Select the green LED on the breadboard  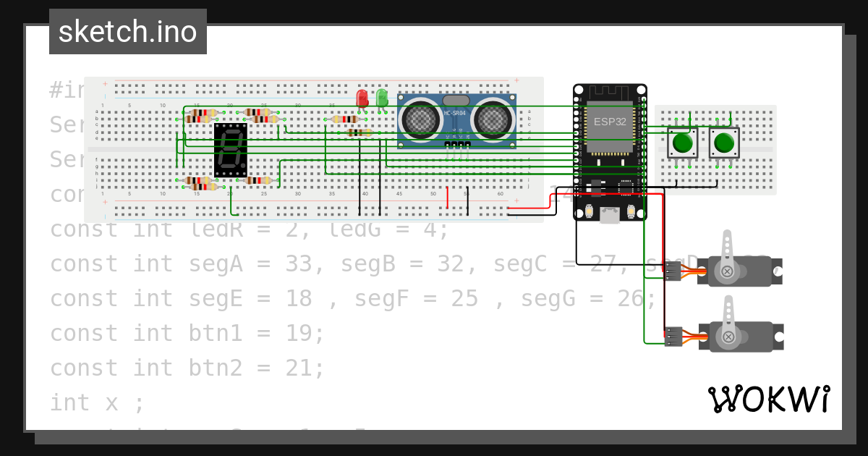pyautogui.click(x=381, y=98)
